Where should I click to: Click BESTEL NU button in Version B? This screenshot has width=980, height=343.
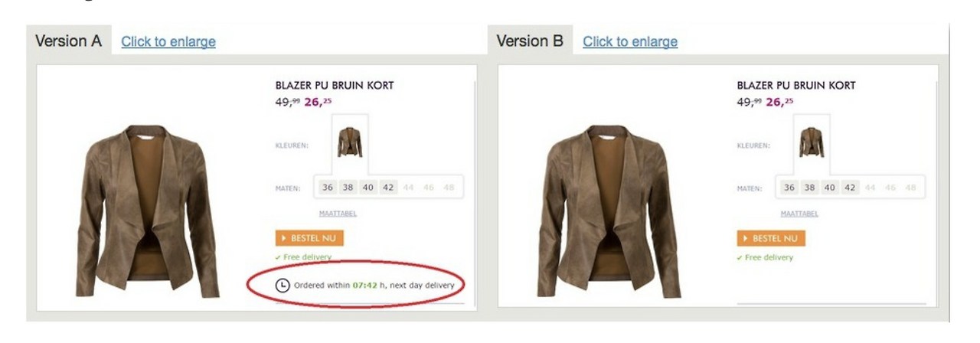(x=771, y=238)
